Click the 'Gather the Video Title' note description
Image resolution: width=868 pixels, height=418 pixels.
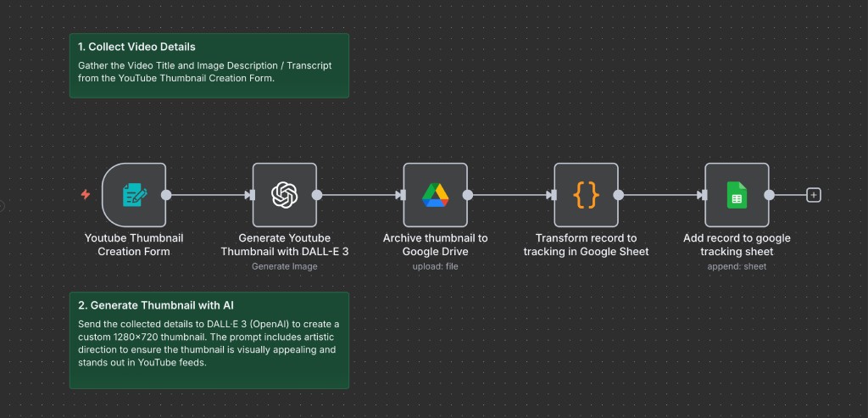205,72
